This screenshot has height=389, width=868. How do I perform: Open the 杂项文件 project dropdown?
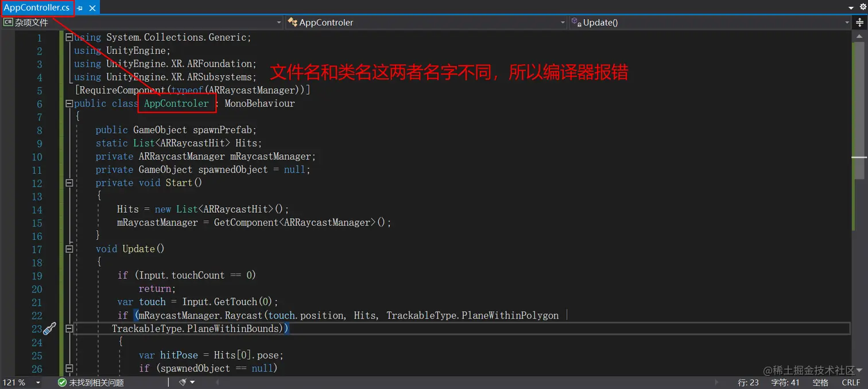[142, 22]
